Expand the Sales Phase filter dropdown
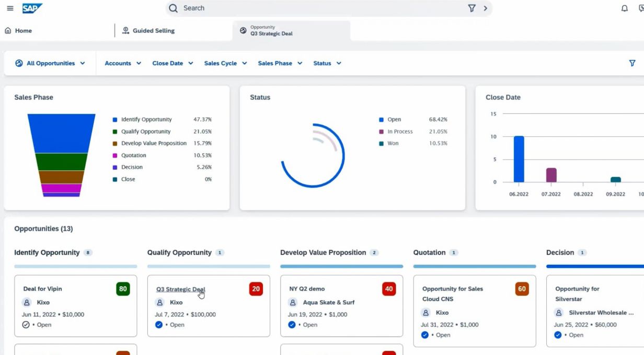 (280, 63)
